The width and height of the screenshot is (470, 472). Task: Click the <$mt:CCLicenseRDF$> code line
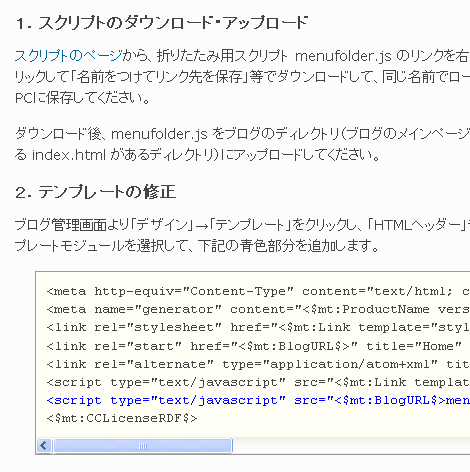pos(122,418)
